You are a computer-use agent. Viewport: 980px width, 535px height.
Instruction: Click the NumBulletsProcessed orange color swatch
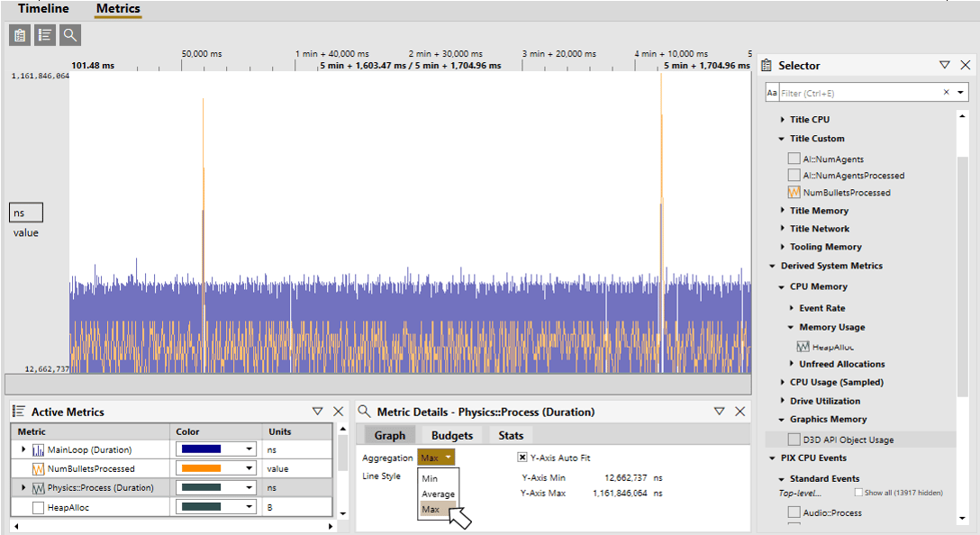click(x=201, y=468)
